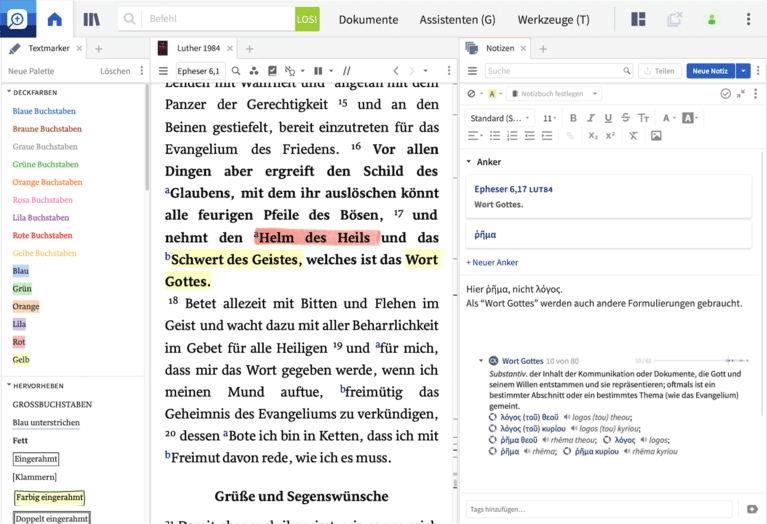Go forward with the right arrow
Screen dimensions: 767x524
pyautogui.click(x=412, y=71)
